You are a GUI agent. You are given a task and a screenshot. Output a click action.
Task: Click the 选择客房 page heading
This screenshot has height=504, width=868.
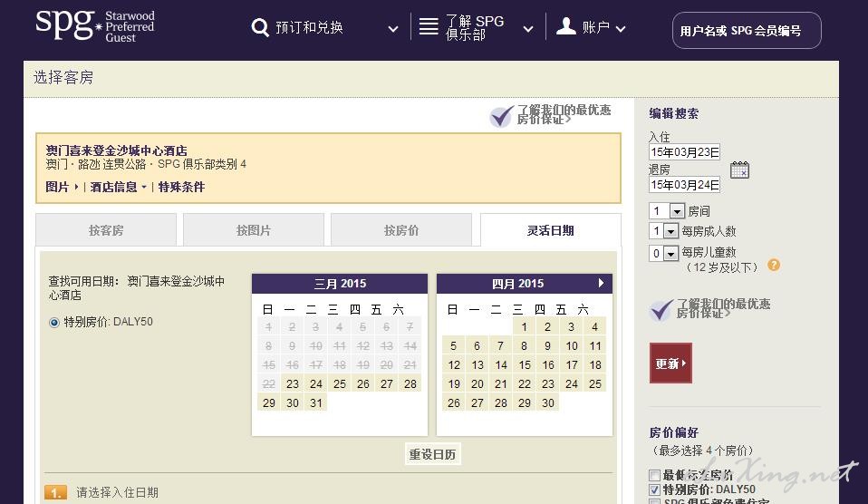pyautogui.click(x=63, y=78)
